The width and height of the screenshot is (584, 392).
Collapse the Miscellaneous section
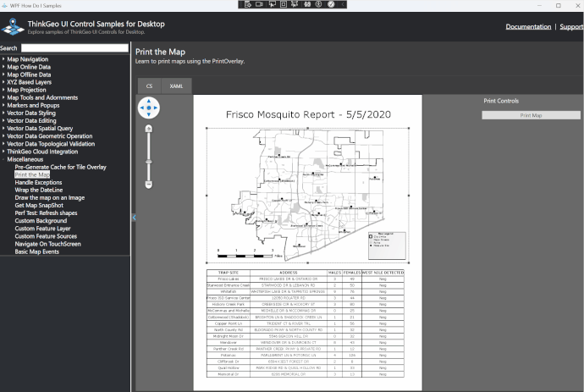tap(3, 159)
